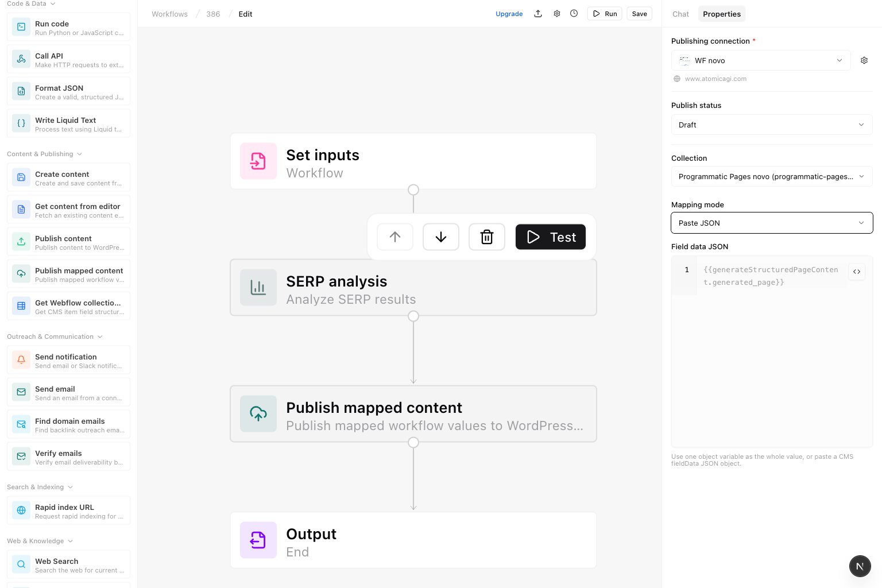Viewport: 882px width, 588px height.
Task: Click inside the Field data JSON editor
Action: (x=772, y=351)
